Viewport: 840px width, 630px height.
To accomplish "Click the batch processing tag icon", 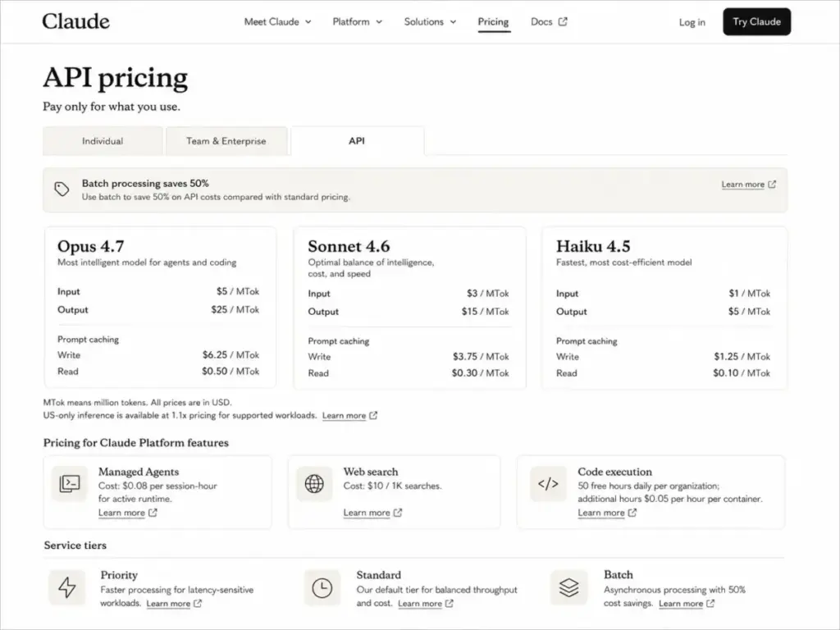I will (x=62, y=189).
